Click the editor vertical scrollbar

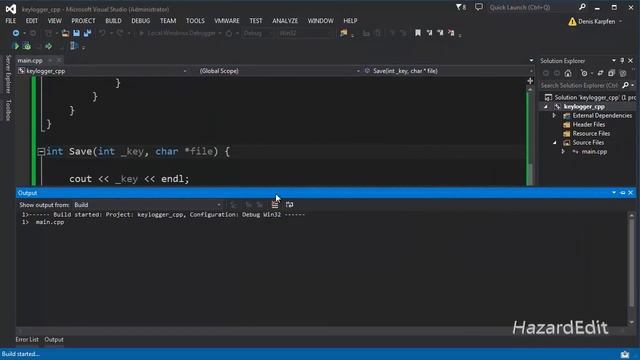tap(530, 137)
